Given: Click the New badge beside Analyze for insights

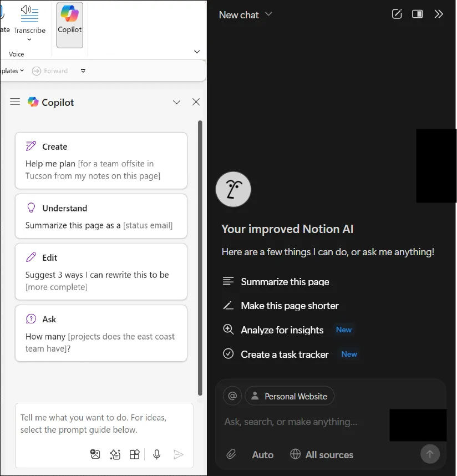Looking at the screenshot, I should click(343, 330).
